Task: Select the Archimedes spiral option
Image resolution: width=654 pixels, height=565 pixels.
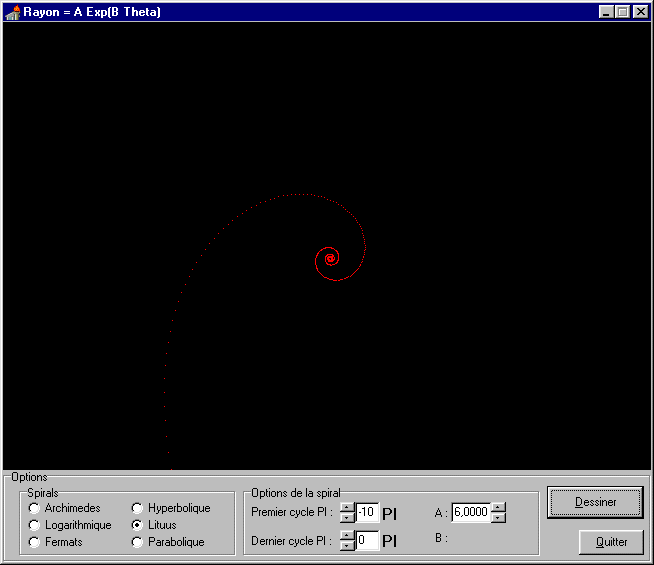Action: click(x=35, y=508)
